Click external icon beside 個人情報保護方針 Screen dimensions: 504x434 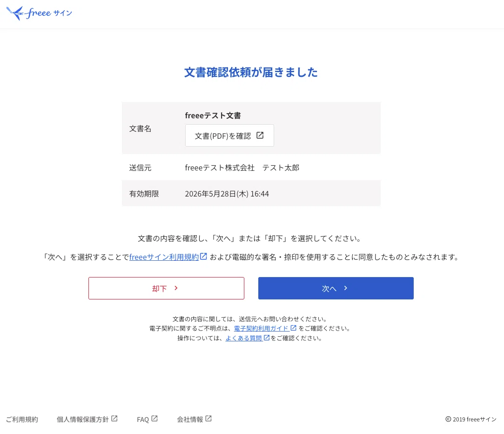point(114,419)
